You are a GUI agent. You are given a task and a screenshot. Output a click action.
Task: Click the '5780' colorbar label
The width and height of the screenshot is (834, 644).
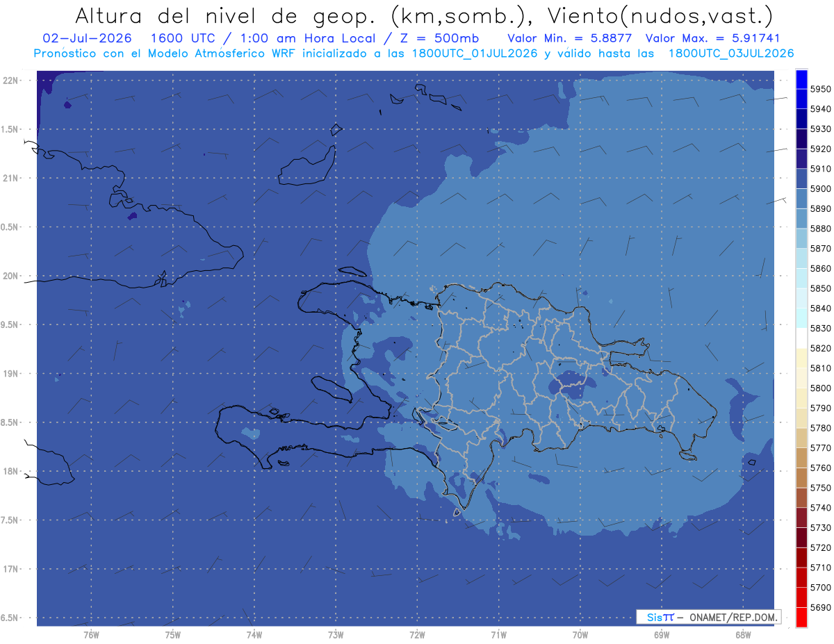point(820,428)
